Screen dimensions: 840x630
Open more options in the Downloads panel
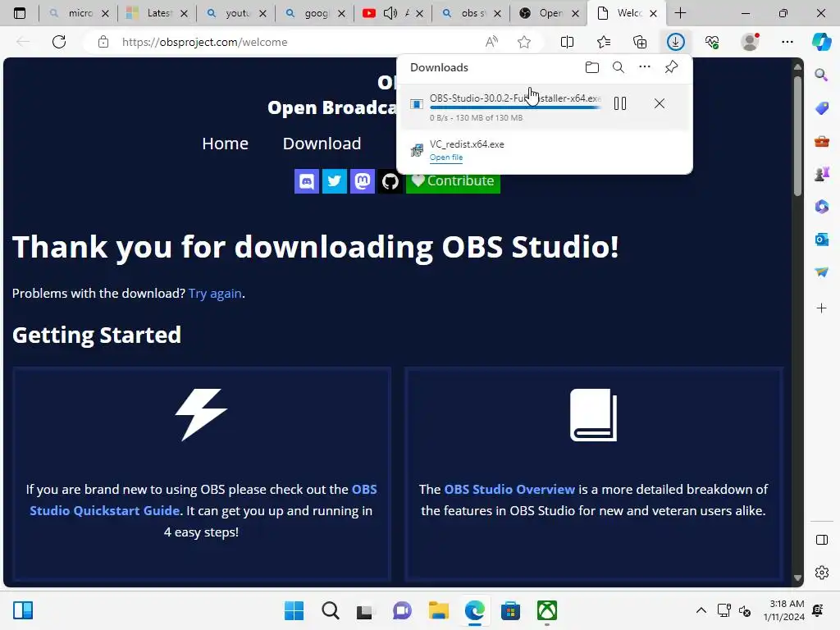click(x=645, y=67)
